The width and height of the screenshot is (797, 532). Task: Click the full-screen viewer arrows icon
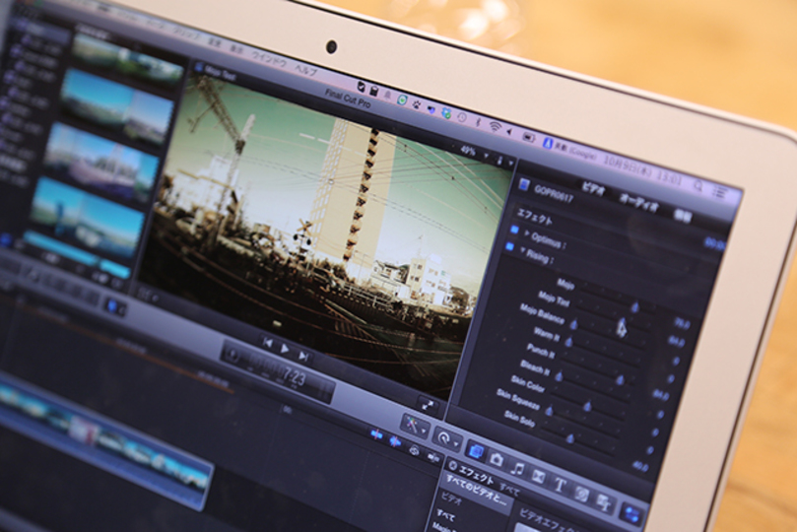pos(426,404)
